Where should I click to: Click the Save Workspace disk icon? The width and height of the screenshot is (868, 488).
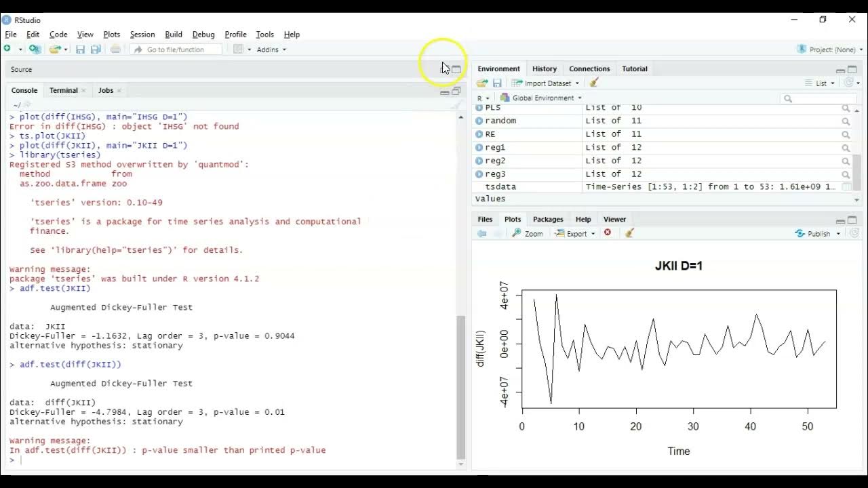(497, 83)
